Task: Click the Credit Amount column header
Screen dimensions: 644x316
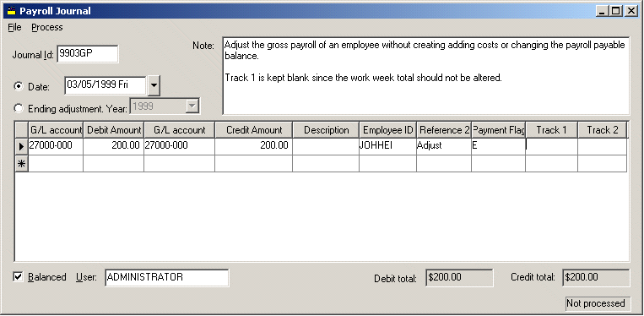Action: click(x=254, y=130)
